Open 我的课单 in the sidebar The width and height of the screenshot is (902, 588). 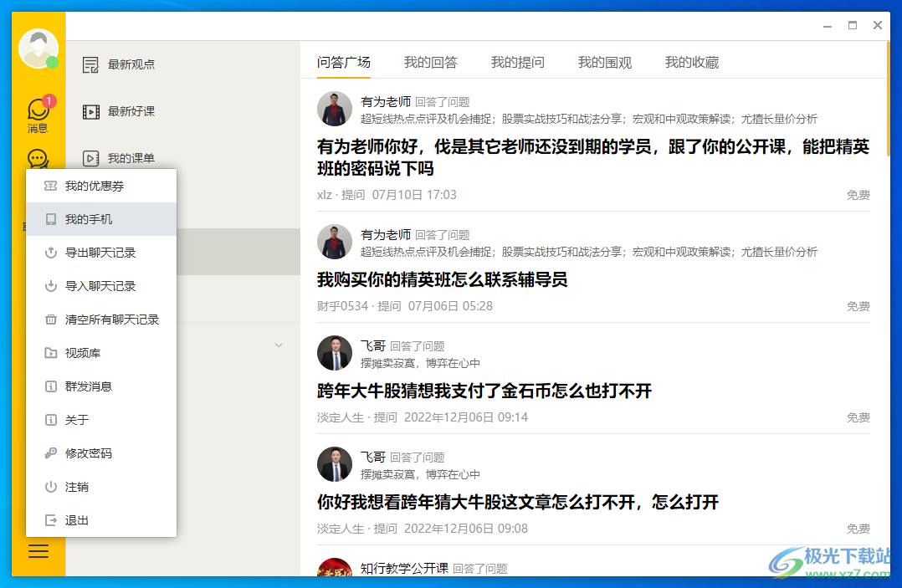[x=131, y=158]
